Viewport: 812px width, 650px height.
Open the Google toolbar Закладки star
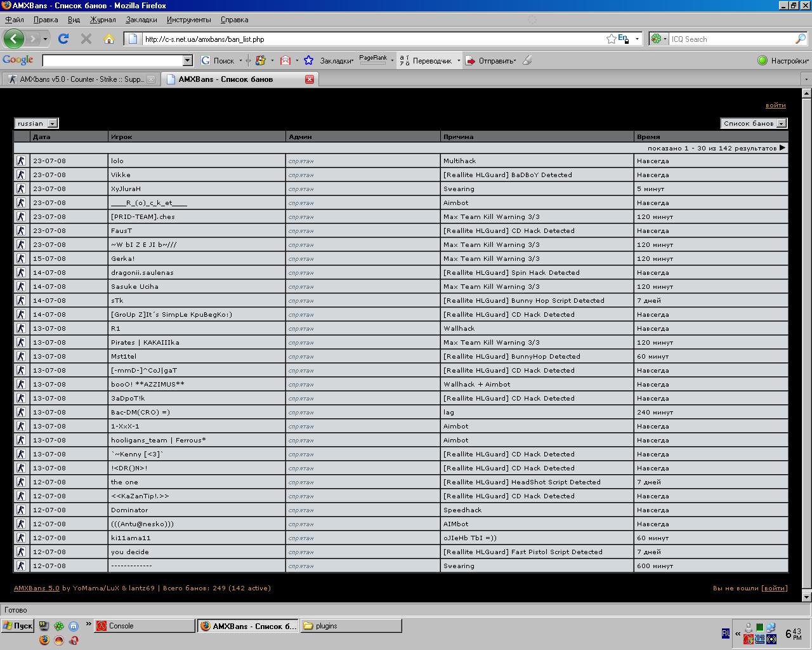(x=308, y=60)
